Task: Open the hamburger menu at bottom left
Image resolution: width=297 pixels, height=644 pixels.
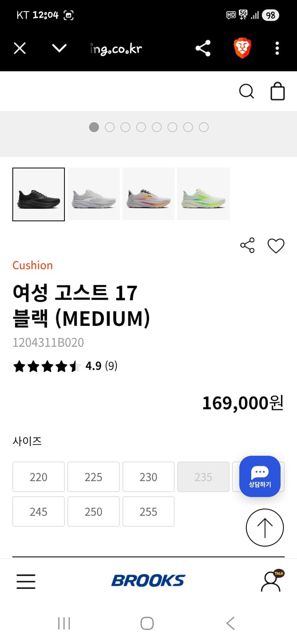Action: pos(26,581)
